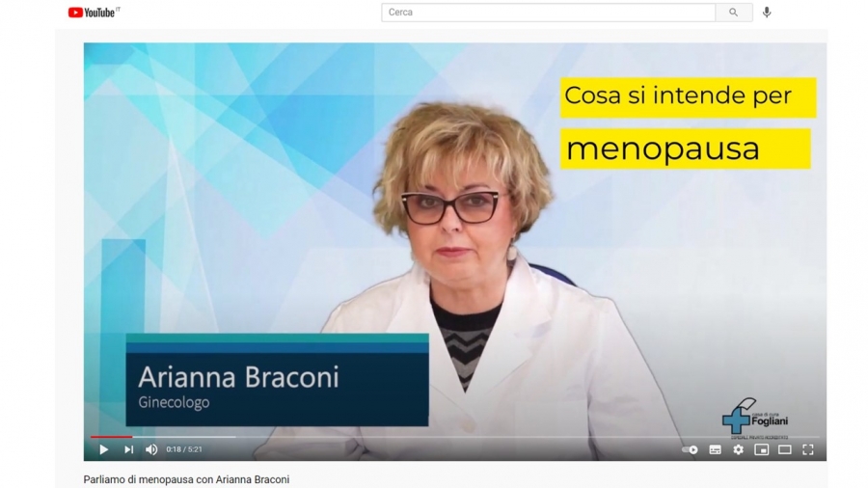Mute the video volume
The width and height of the screenshot is (868, 488).
151,449
